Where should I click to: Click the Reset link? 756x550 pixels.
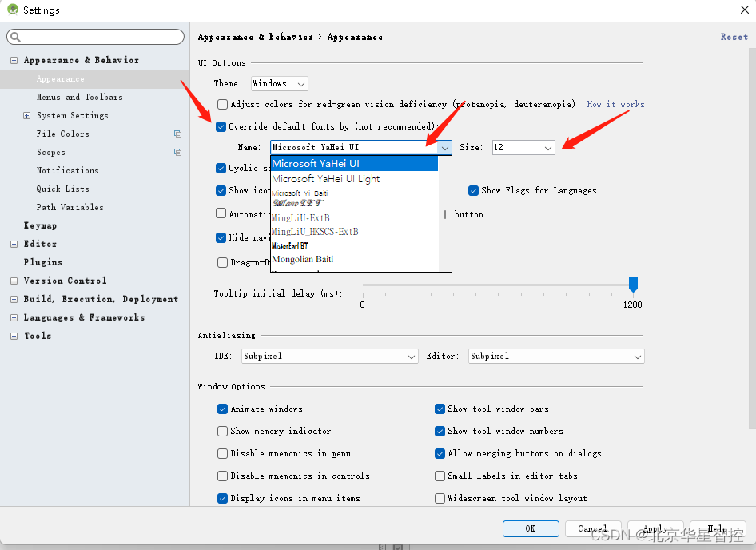[734, 37]
